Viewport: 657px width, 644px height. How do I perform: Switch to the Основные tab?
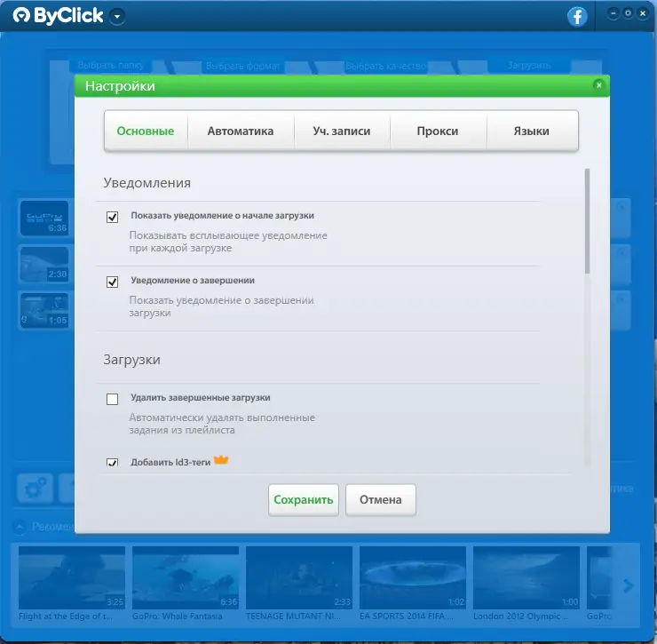pos(146,131)
